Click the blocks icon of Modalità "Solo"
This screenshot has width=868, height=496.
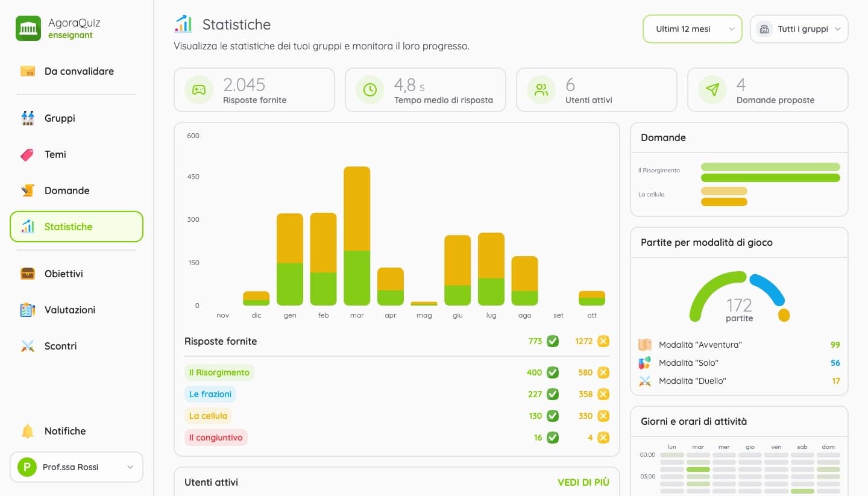(x=645, y=363)
